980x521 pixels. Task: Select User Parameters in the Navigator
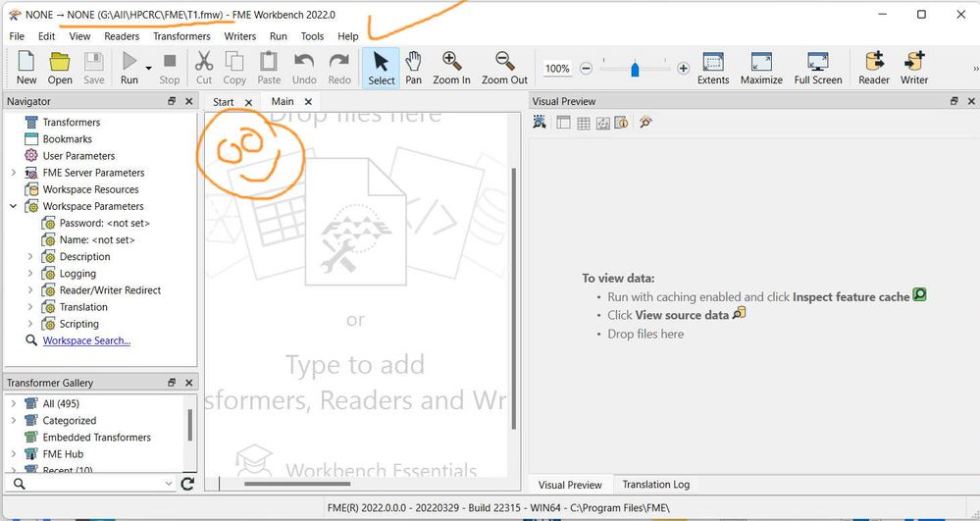[78, 156]
